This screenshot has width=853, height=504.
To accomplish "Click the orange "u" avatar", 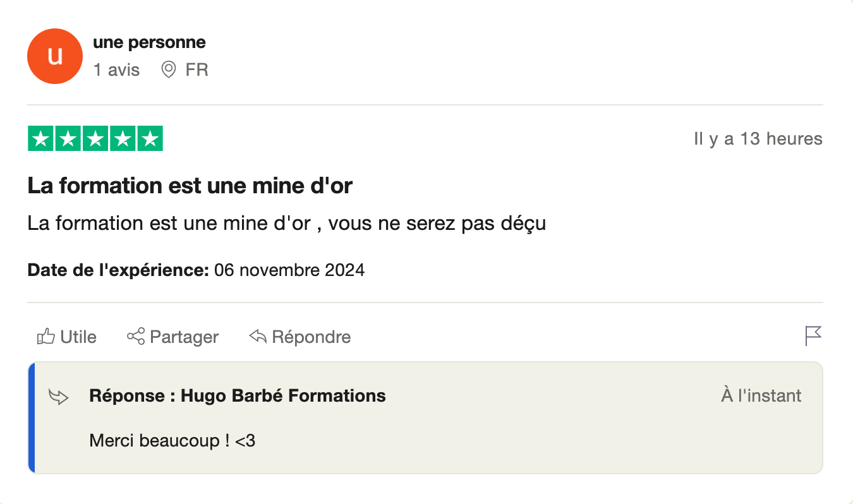I will click(55, 56).
